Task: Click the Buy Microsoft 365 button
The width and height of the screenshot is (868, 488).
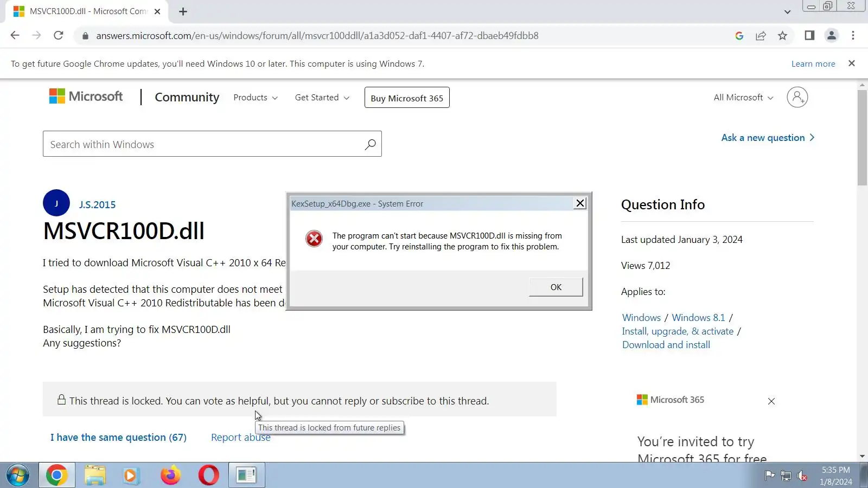Action: [x=407, y=98]
